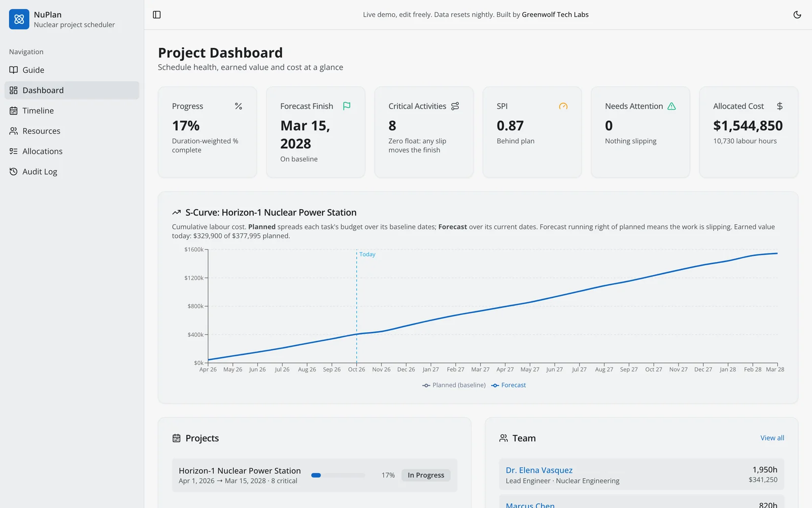Click the Needs Attention count of 0
812x508 pixels.
[x=609, y=125]
